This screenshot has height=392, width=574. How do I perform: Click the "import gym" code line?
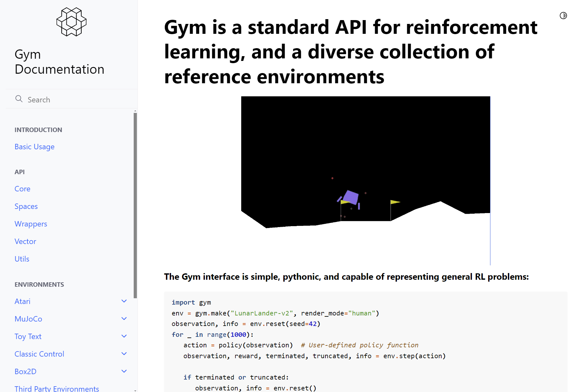[191, 302]
